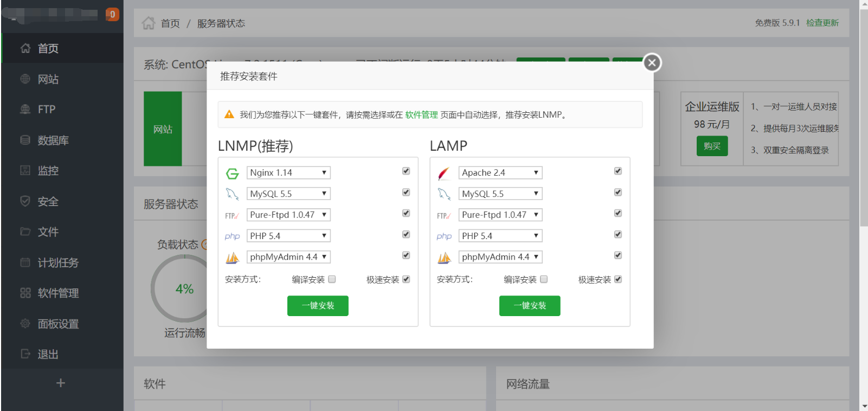Click 一键安装 button for LNMP
Screen dimensions: 868x411
(318, 306)
